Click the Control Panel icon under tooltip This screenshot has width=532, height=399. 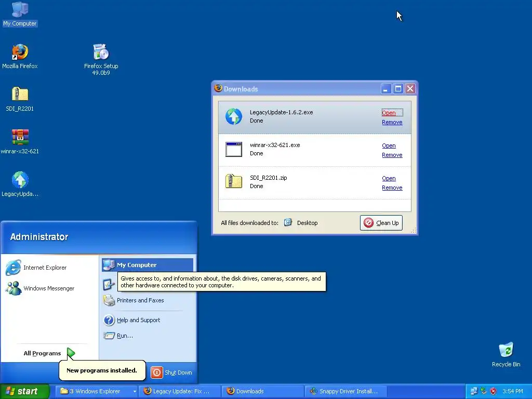109,284
